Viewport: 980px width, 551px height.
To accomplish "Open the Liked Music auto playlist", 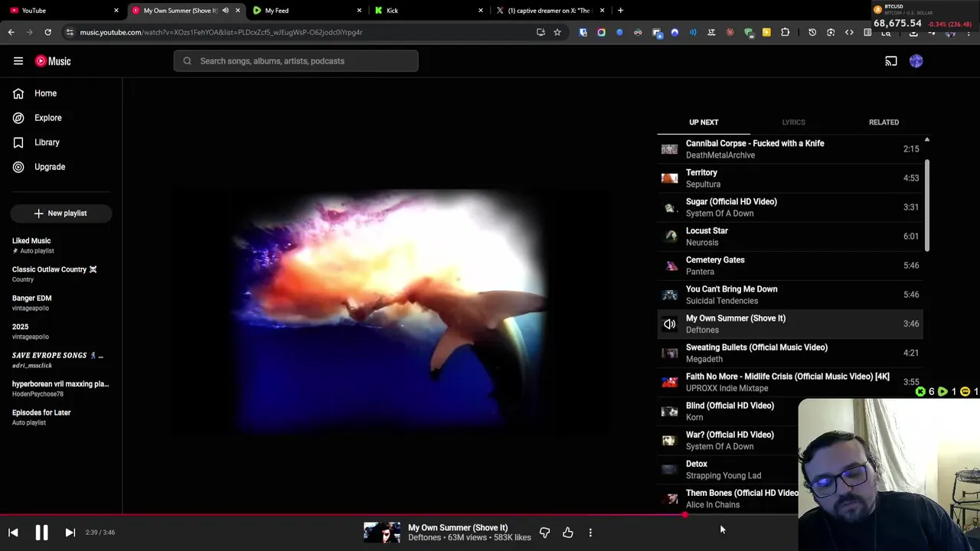I will pyautogui.click(x=61, y=246).
